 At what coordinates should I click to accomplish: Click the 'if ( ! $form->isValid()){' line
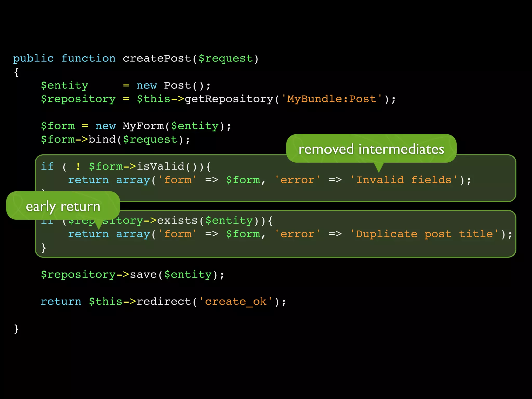[126, 167]
